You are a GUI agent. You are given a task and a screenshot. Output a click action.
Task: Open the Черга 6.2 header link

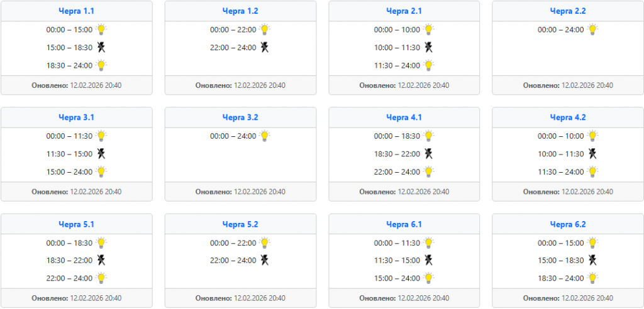(x=568, y=224)
